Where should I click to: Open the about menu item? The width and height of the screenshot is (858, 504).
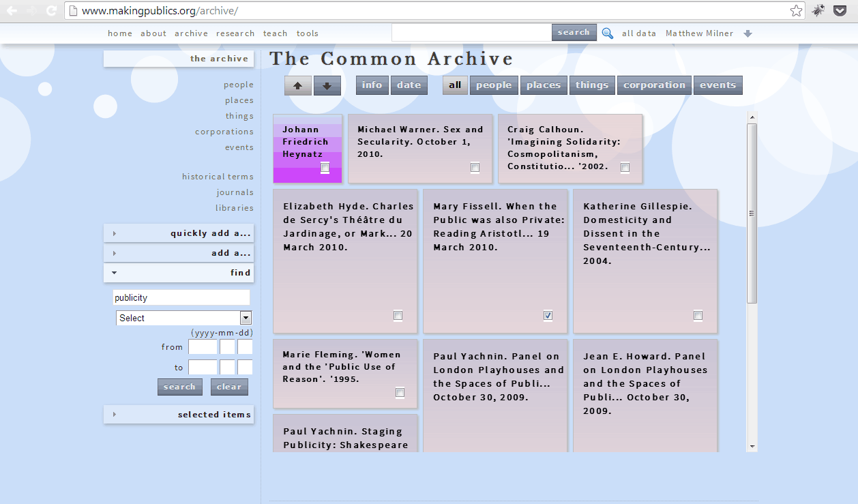pyautogui.click(x=153, y=33)
